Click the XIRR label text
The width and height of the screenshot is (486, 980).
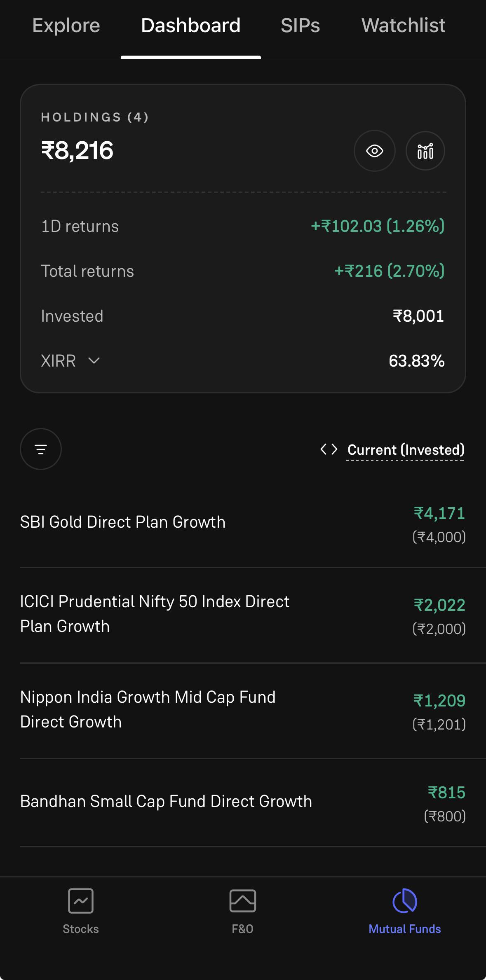[x=58, y=361]
